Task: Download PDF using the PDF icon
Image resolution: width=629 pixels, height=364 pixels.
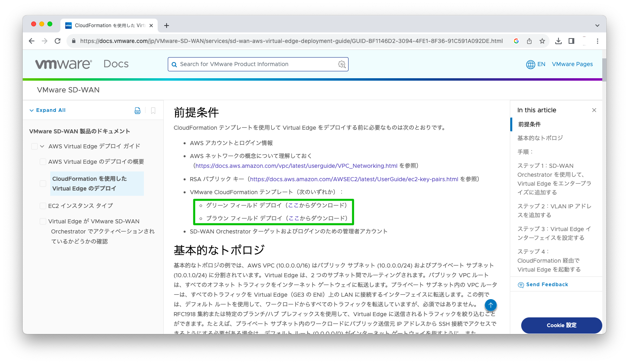Action: point(138,111)
